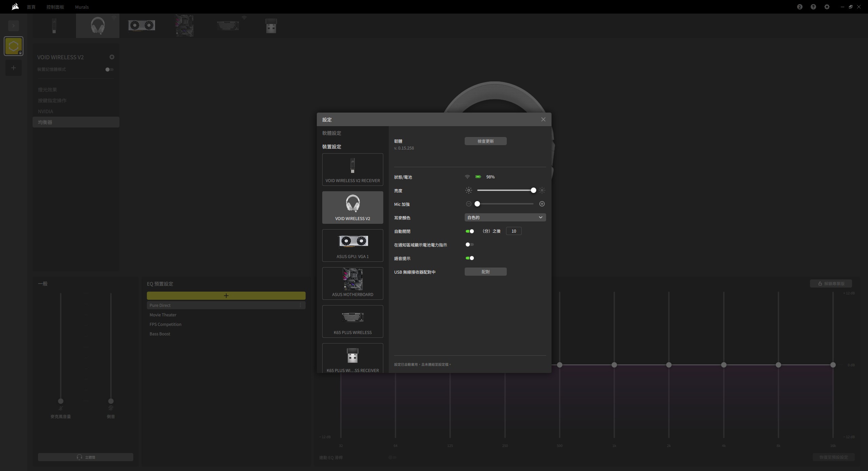
Task: Open the help question mark icon
Action: click(813, 7)
